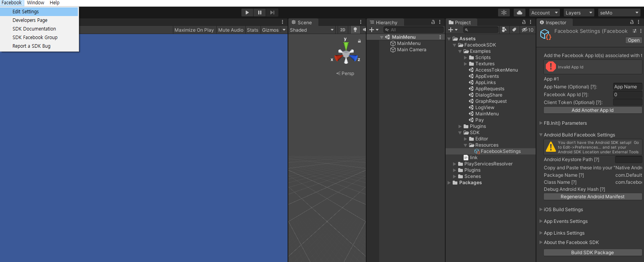644x262 pixels.
Task: Toggle the Scene gizmo lock icon
Action: pyautogui.click(x=359, y=41)
